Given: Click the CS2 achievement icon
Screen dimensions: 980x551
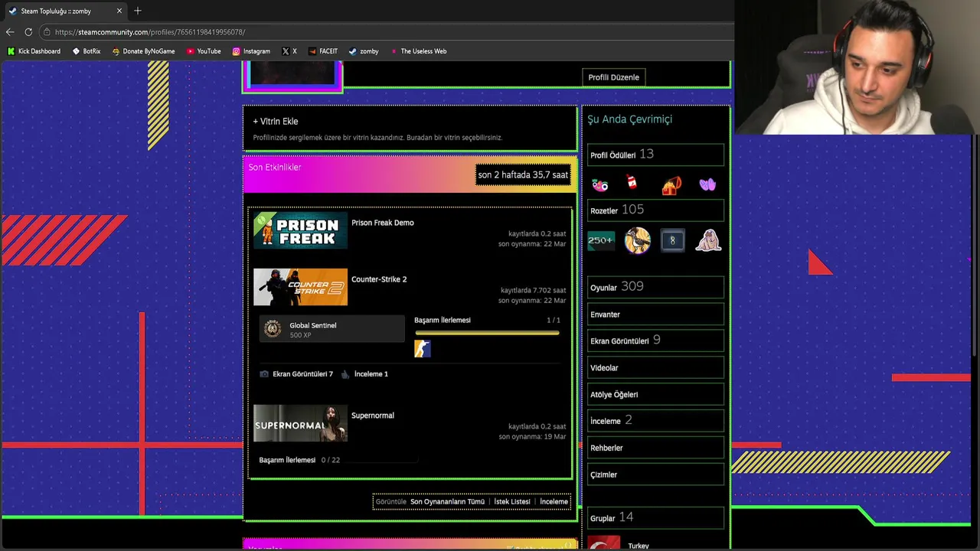Looking at the screenshot, I should click(423, 349).
